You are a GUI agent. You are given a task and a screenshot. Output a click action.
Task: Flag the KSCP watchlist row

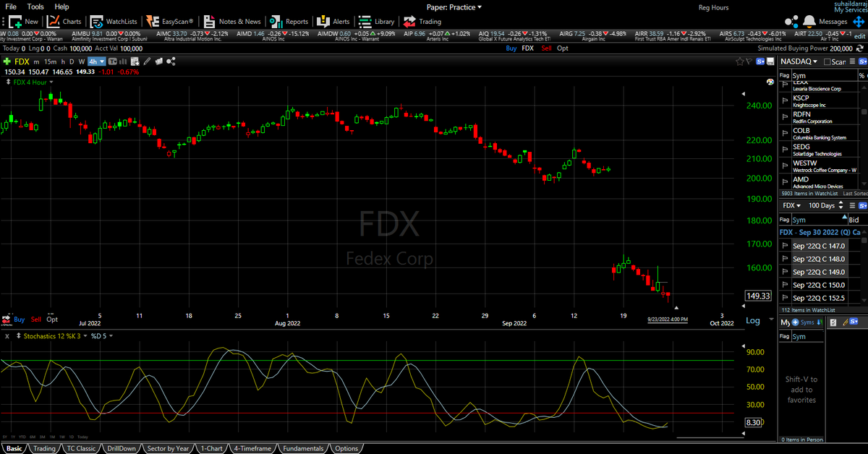(784, 101)
